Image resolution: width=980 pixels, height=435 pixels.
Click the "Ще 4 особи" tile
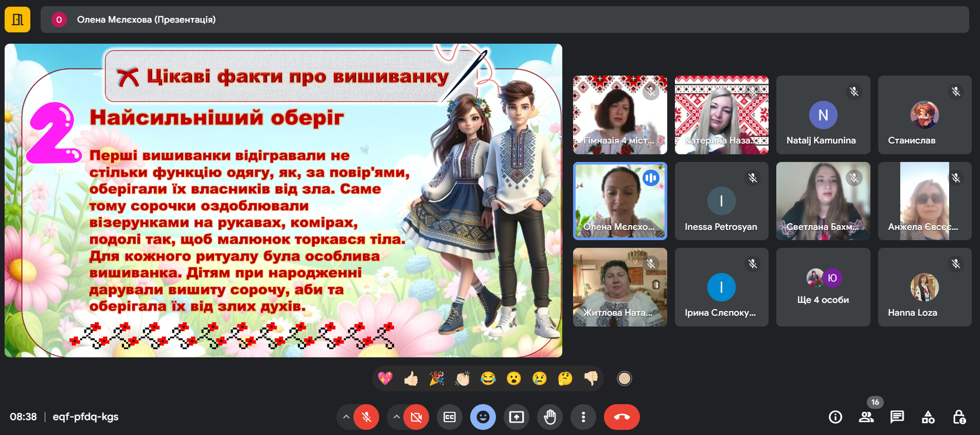(x=823, y=287)
